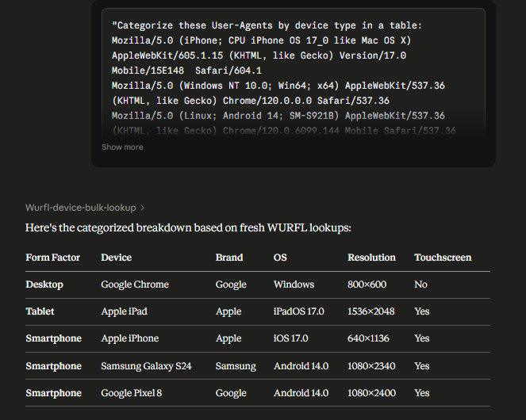Click the Samsung brand cell
The image size is (526, 420).
pos(236,366)
